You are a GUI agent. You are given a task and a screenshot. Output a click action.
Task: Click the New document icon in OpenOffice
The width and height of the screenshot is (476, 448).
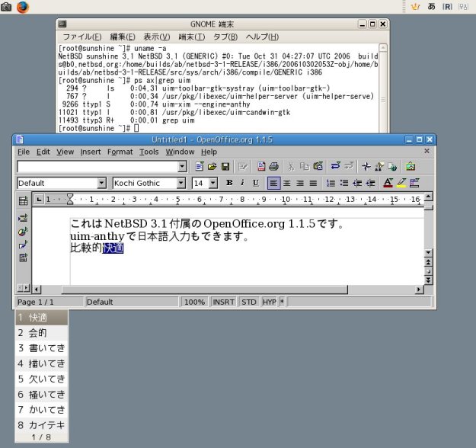tap(200, 166)
